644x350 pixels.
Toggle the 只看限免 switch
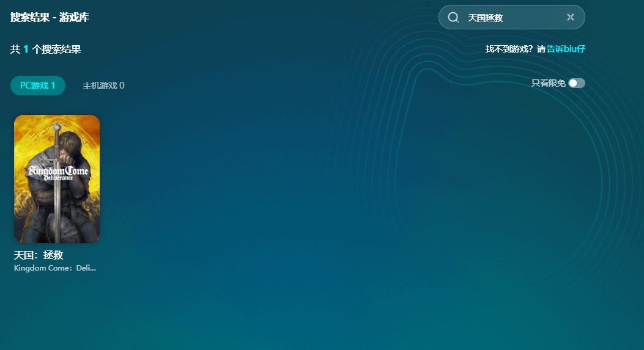576,83
